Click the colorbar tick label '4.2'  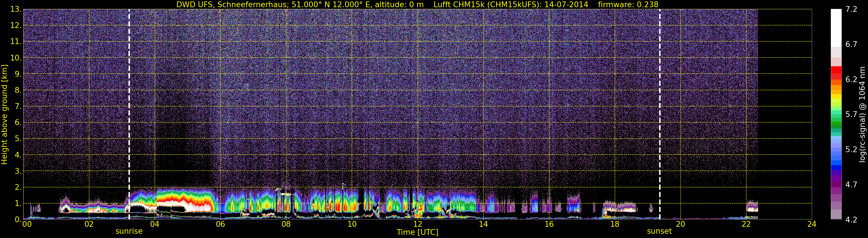(x=851, y=220)
